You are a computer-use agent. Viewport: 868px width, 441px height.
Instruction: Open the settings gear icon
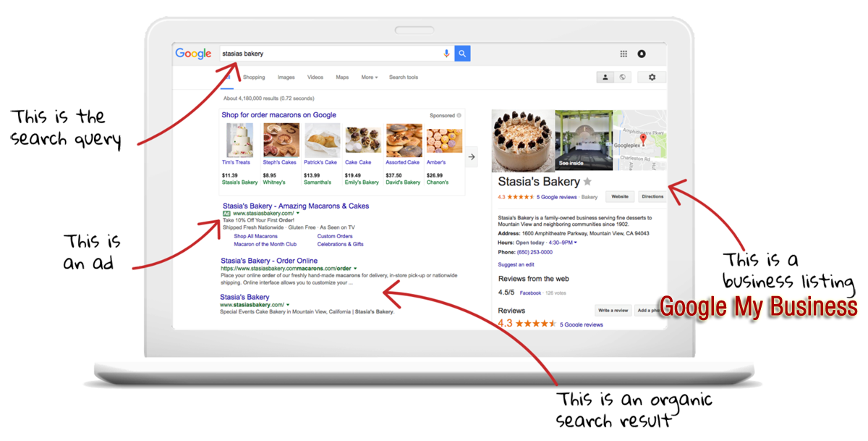(652, 77)
